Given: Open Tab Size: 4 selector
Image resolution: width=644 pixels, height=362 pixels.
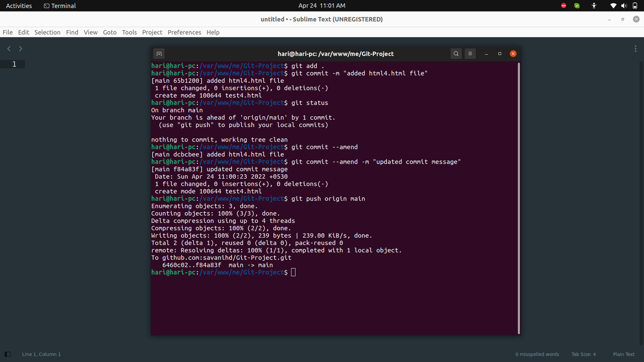Looking at the screenshot, I should (583, 354).
